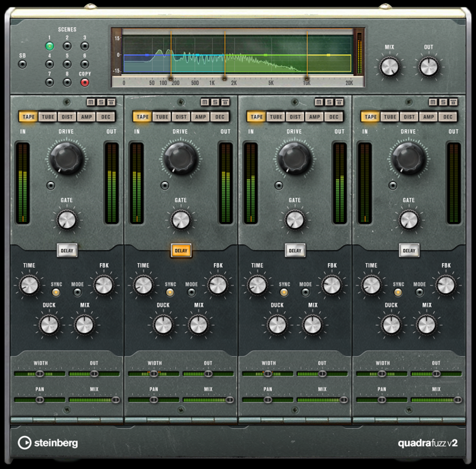Solo the first band with its S button
The width and height of the screenshot is (476, 469).
pyautogui.click(x=101, y=102)
